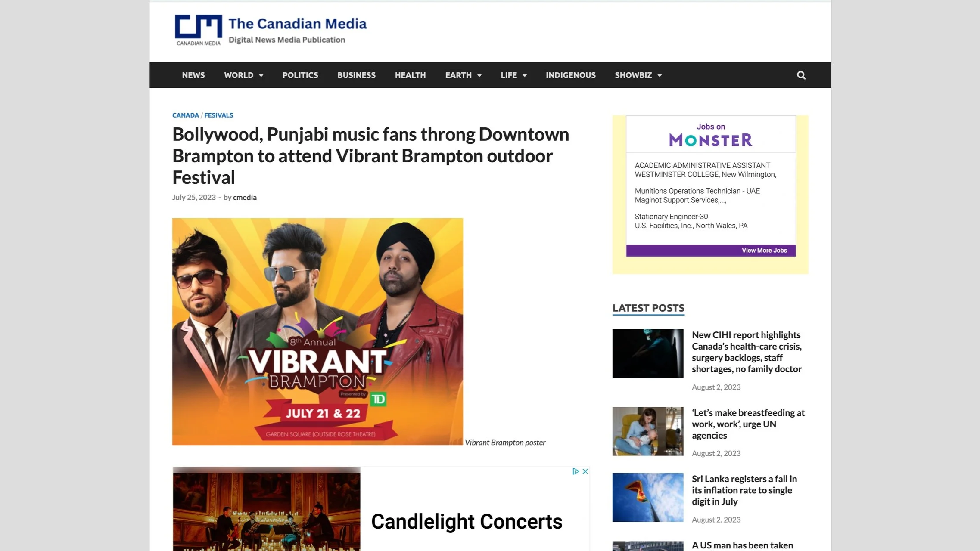This screenshot has width=980, height=551.
Task: Open the CIHI report article thumbnail
Action: [x=647, y=353]
